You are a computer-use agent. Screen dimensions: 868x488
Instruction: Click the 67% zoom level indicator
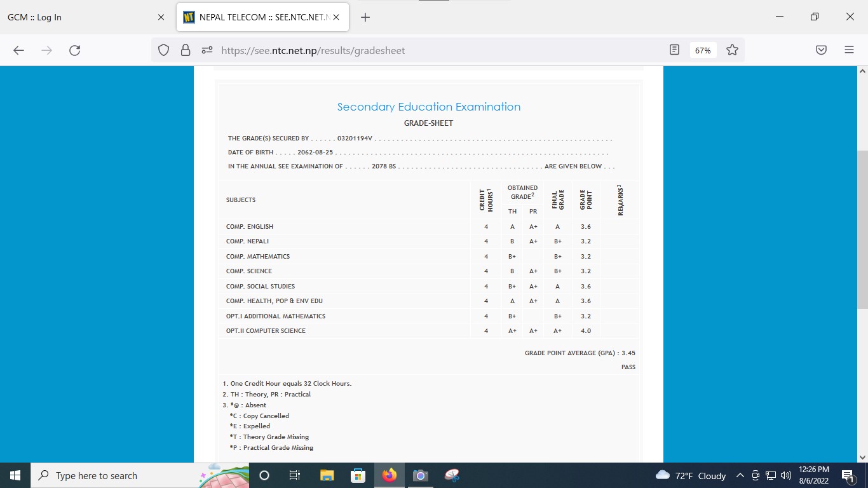(703, 50)
